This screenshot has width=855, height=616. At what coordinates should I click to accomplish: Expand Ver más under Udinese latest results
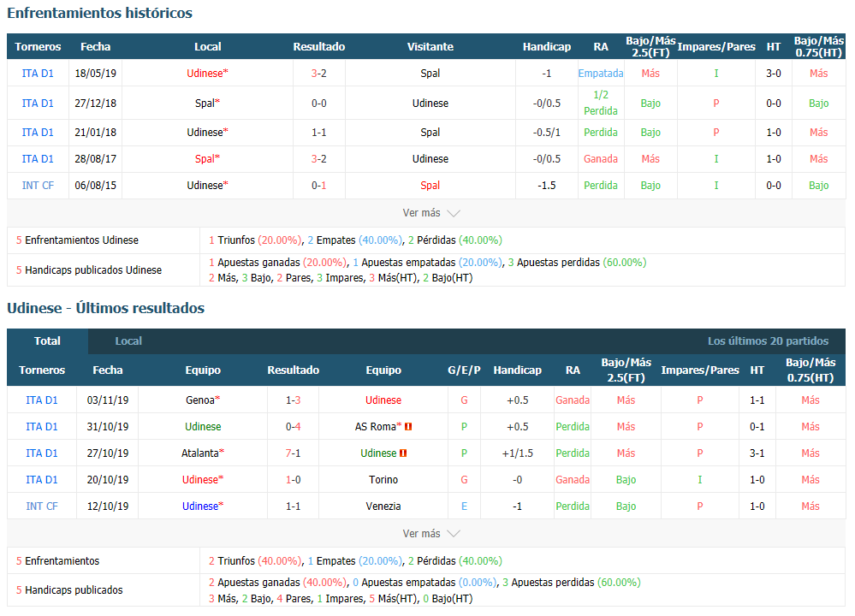pos(430,534)
